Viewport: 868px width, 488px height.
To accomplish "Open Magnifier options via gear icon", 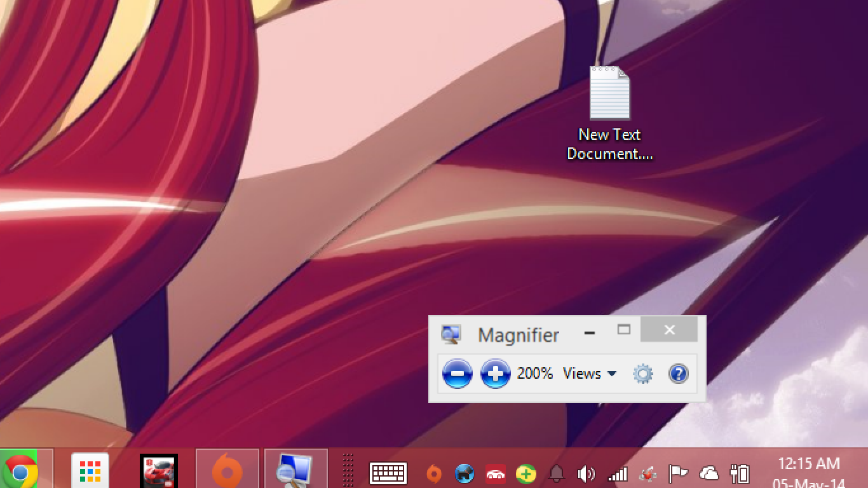I will (643, 374).
